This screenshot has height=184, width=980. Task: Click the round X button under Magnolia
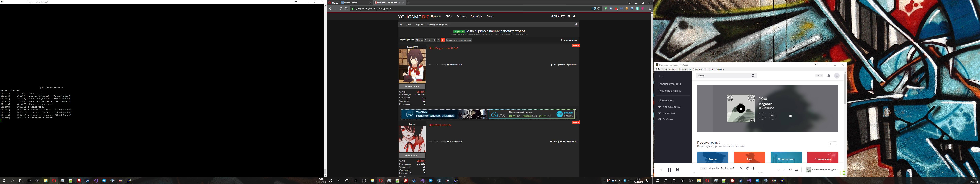tap(762, 116)
